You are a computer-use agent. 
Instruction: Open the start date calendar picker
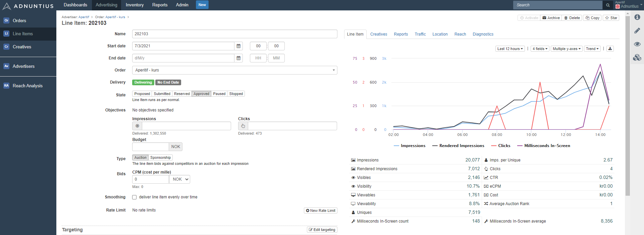coord(238,46)
